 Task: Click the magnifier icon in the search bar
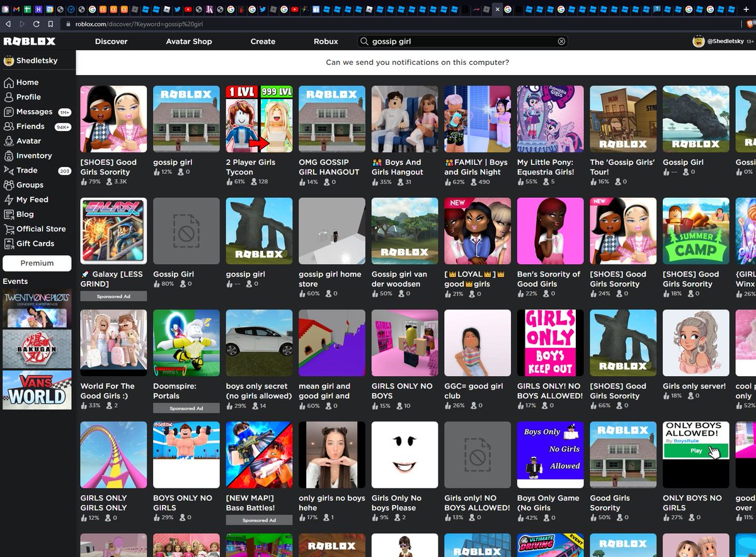(364, 42)
